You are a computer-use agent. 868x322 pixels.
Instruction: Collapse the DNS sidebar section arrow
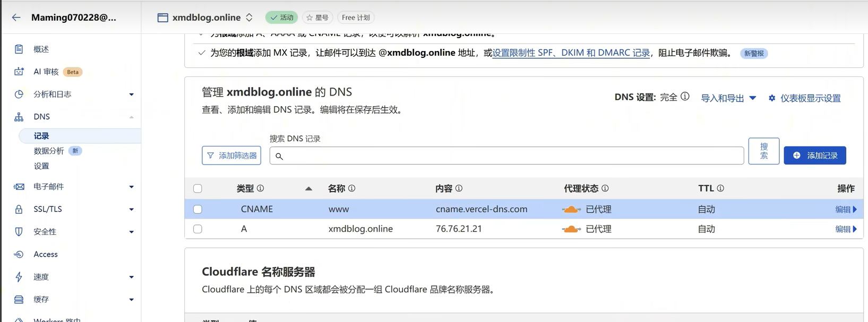[131, 117]
